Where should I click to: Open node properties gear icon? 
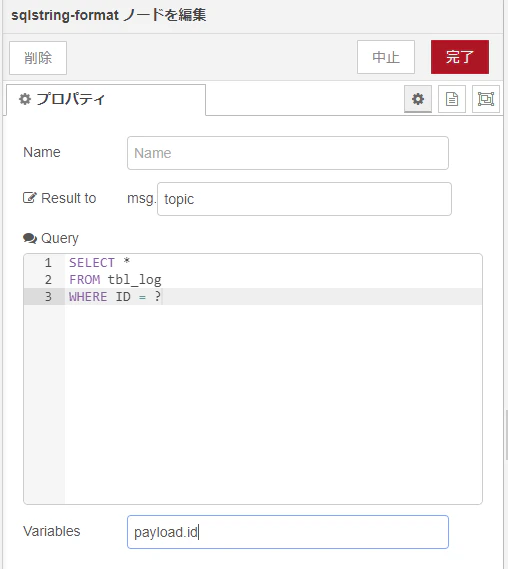(418, 99)
